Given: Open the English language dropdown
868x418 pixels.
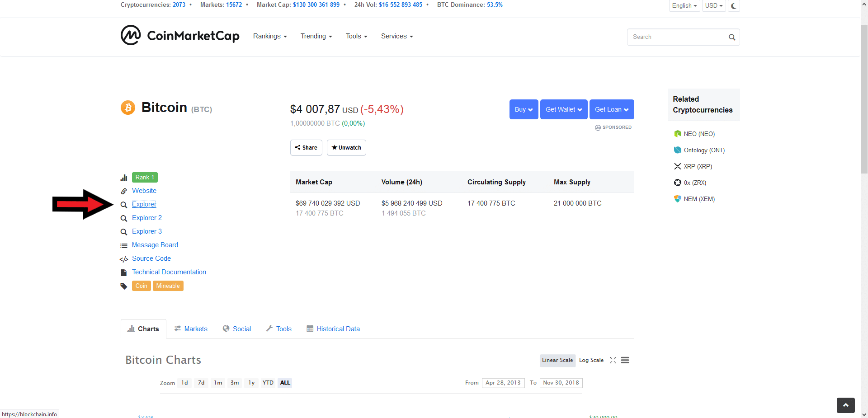Looking at the screenshot, I should 684,6.
